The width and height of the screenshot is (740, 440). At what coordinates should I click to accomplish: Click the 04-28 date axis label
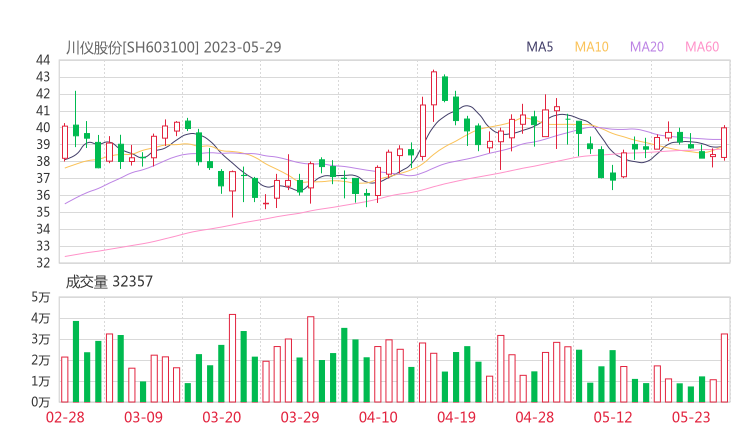tap(534, 417)
